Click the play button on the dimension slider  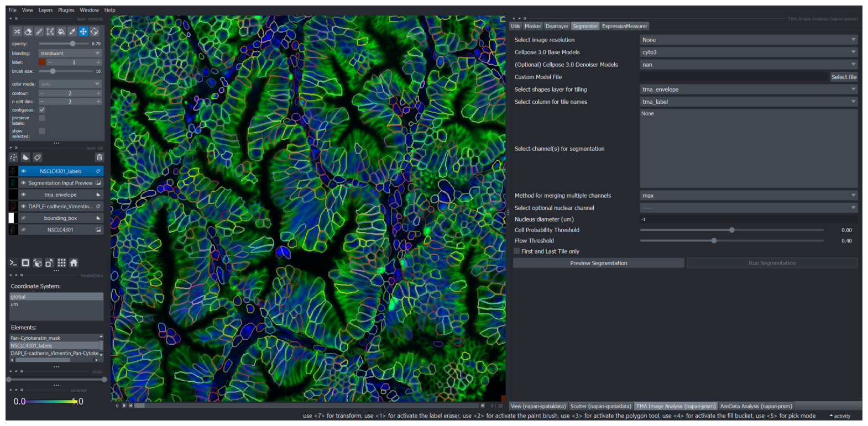124,406
